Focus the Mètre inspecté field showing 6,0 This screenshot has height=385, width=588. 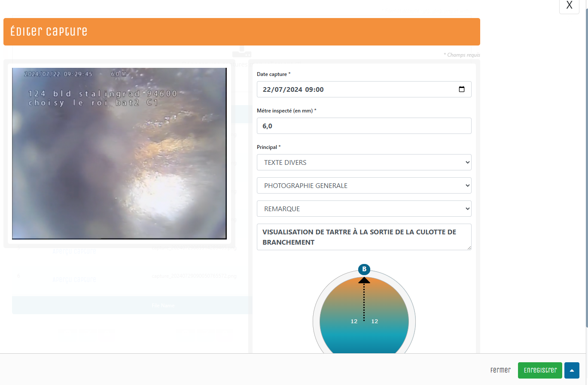click(364, 126)
